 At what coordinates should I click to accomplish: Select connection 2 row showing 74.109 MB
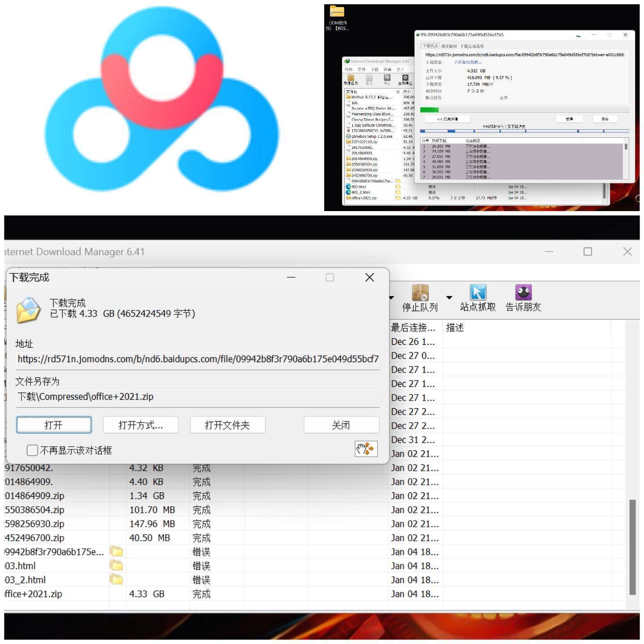click(x=521, y=151)
